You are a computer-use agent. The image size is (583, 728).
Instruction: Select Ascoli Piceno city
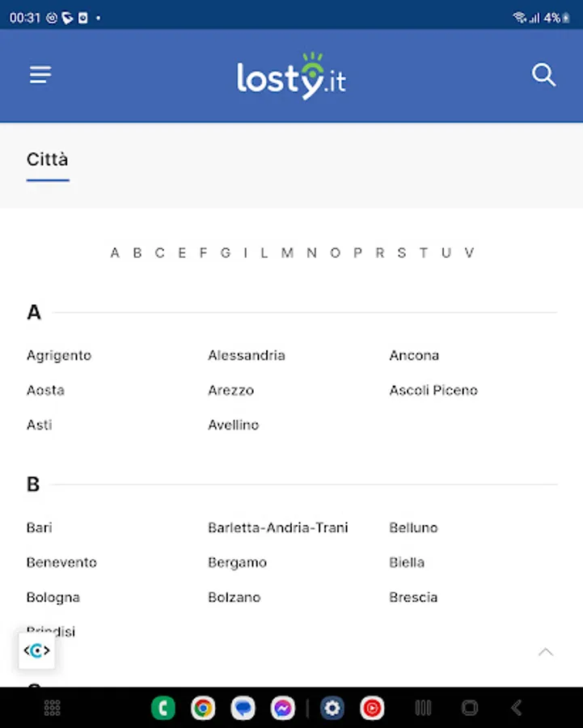(x=433, y=390)
